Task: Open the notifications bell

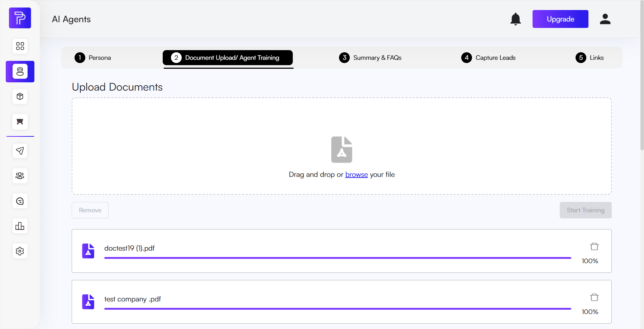Action: [x=516, y=19]
